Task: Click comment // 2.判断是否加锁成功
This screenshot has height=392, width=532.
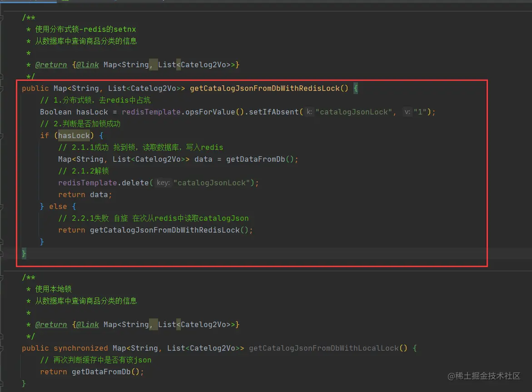Action: coord(80,124)
